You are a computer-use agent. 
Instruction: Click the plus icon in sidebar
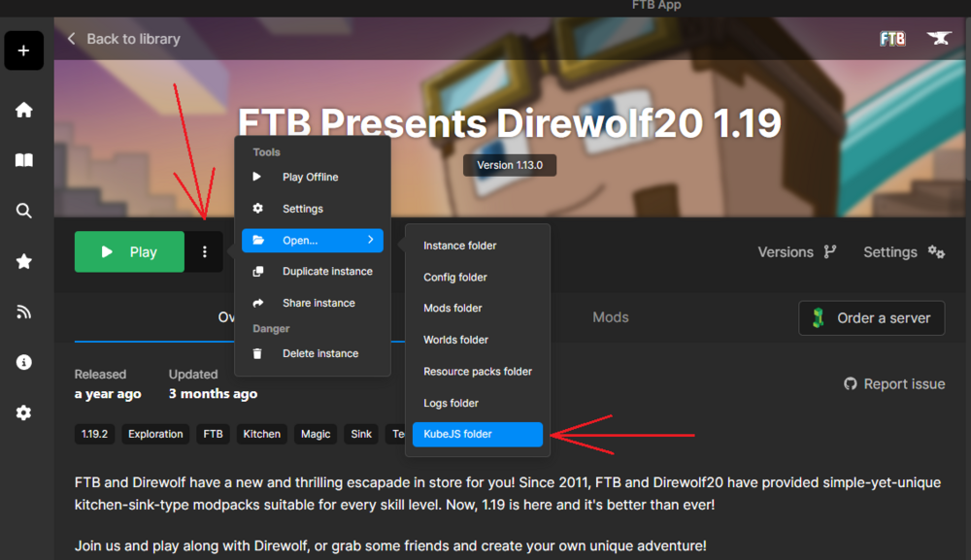pos(23,50)
